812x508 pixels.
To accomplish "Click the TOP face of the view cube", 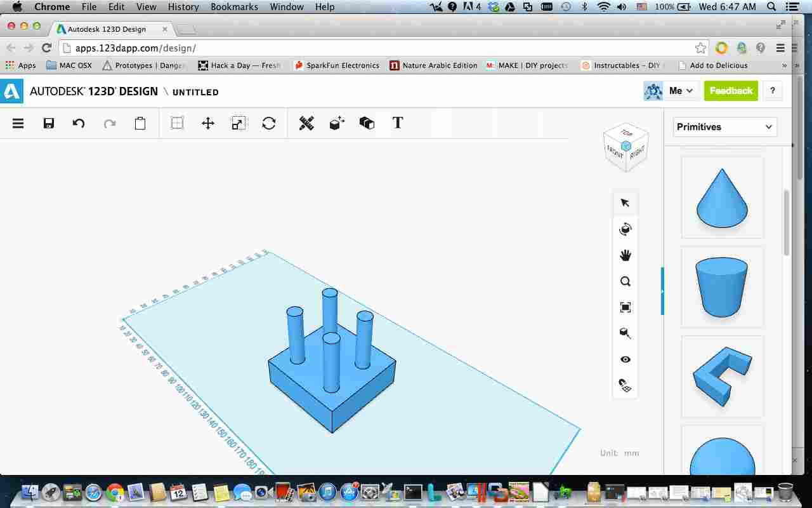I will (x=626, y=133).
